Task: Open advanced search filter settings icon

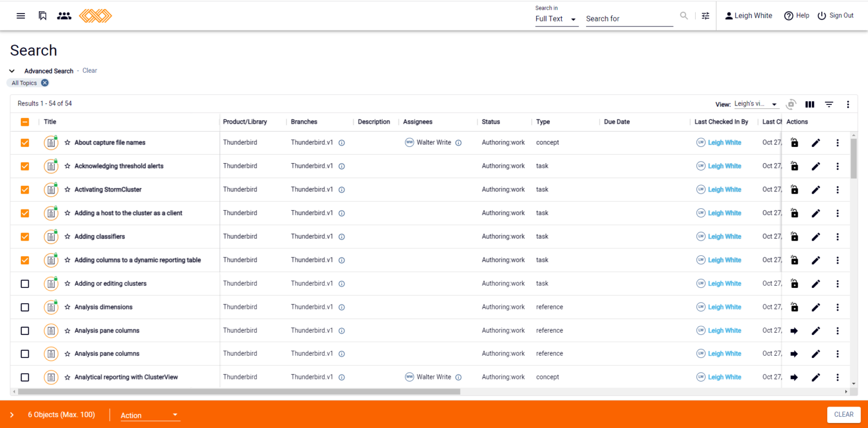Action: click(705, 16)
